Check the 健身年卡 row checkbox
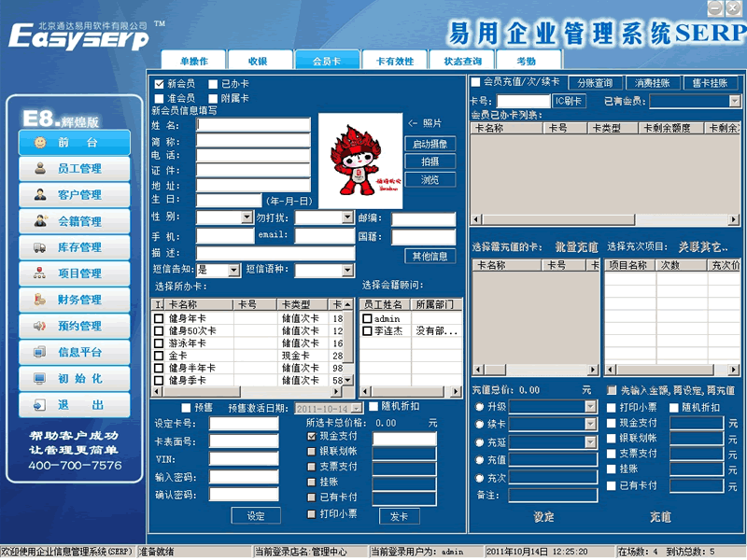This screenshot has width=747, height=560. (159, 318)
